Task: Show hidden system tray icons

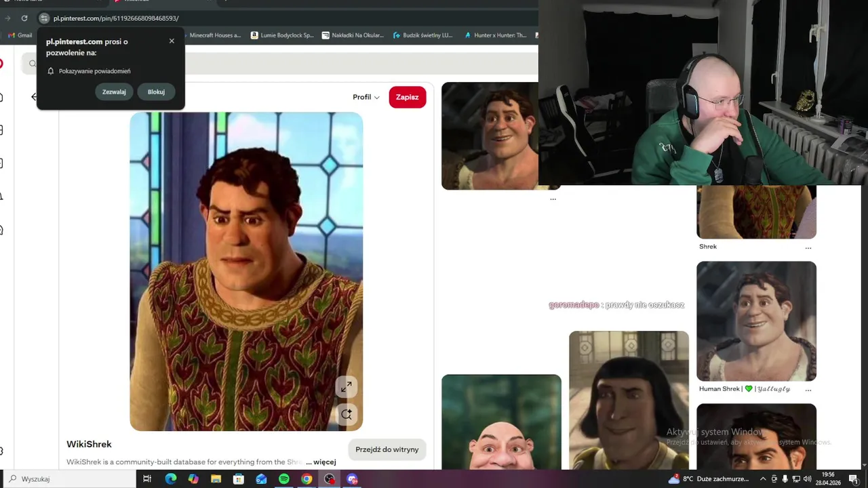Action: coord(763,479)
